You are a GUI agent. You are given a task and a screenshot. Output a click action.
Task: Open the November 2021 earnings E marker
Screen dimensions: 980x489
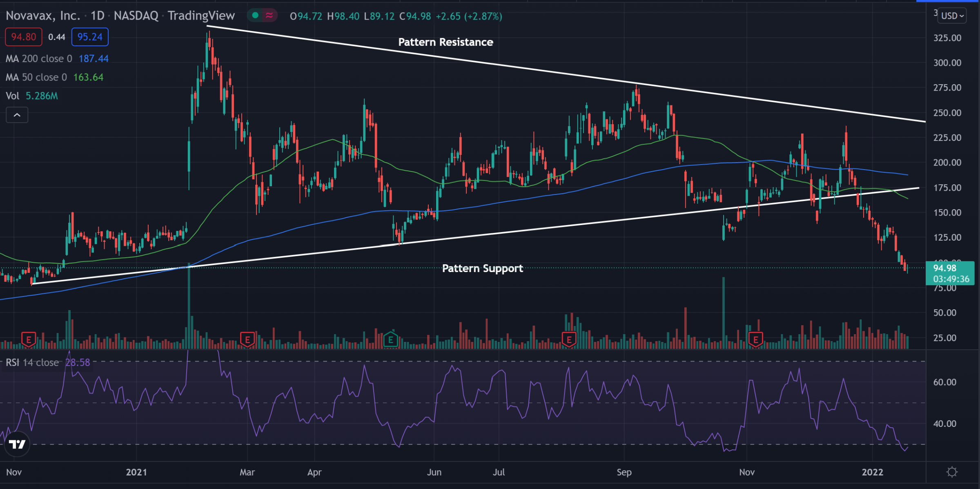[756, 339]
